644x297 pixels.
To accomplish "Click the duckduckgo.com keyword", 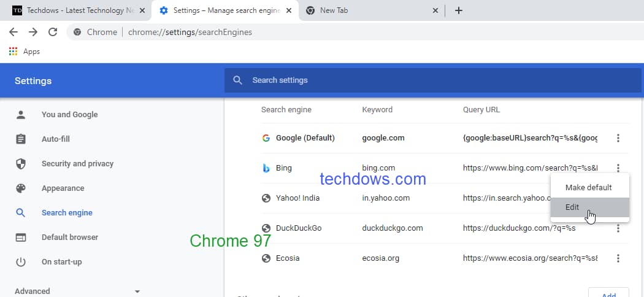I will 393,228.
